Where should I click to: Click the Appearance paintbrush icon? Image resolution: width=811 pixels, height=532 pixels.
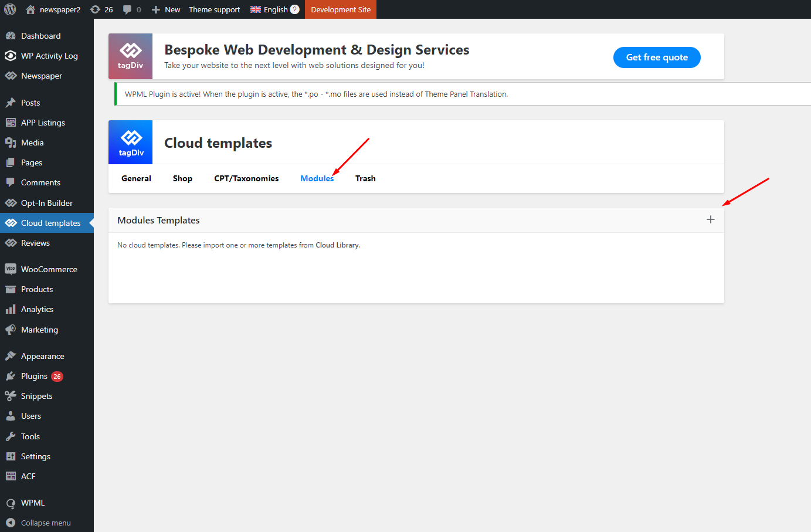[x=11, y=356]
